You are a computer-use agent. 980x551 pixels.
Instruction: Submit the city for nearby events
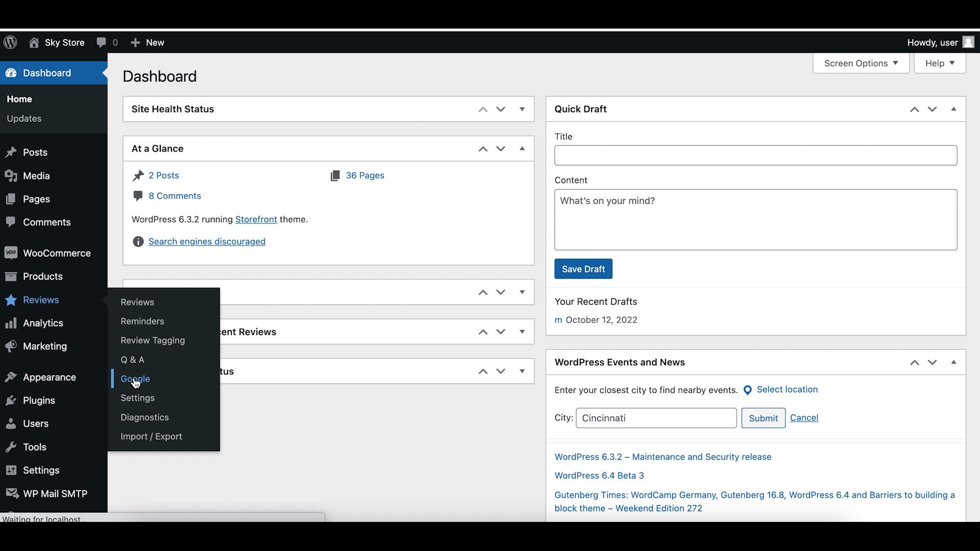(x=763, y=418)
